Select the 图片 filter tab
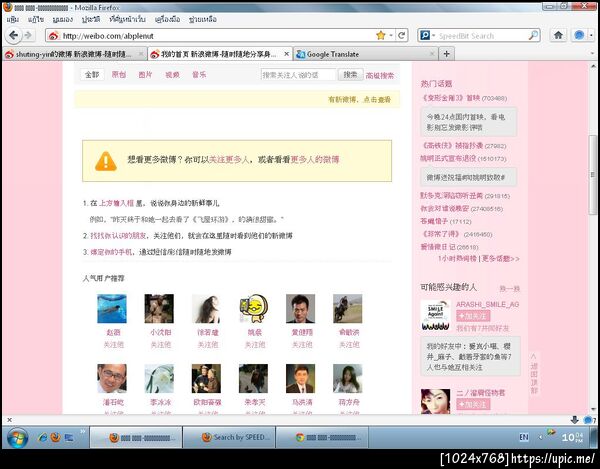 145,75
